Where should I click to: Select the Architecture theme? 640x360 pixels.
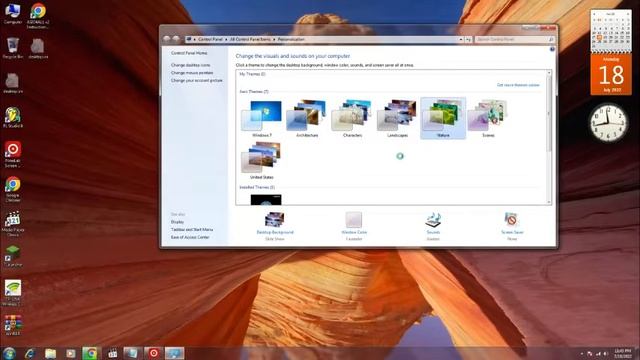click(x=307, y=118)
